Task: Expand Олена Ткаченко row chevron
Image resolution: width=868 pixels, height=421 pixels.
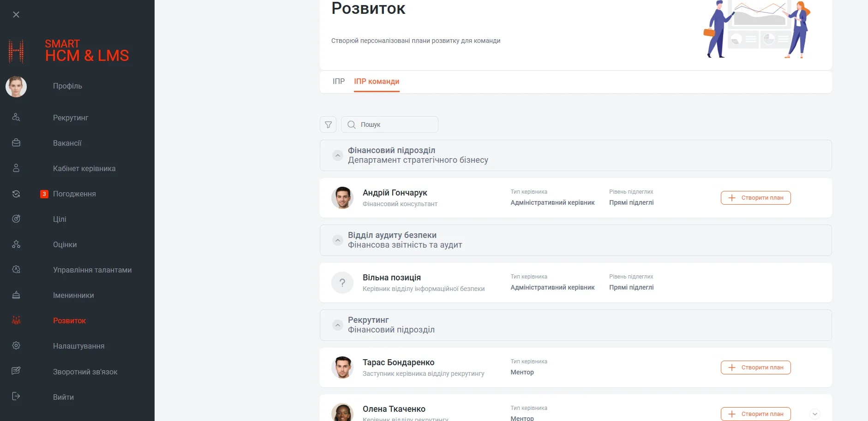Action: (x=815, y=414)
